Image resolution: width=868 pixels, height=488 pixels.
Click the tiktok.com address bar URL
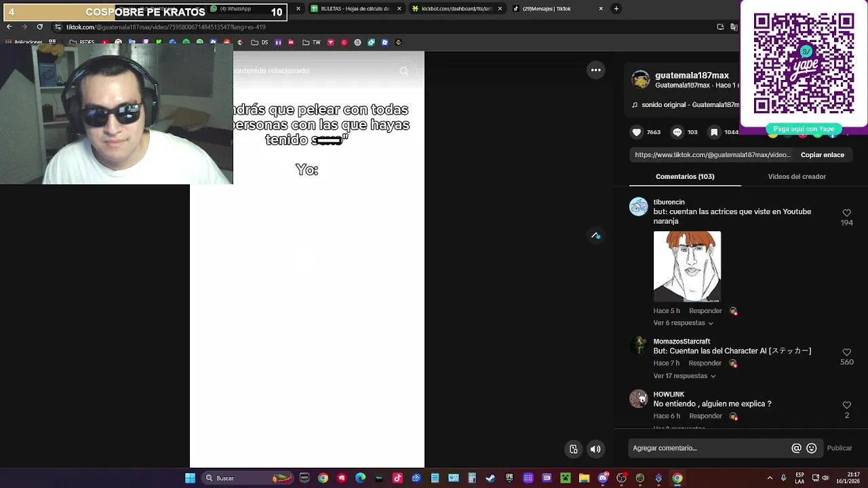166,27
